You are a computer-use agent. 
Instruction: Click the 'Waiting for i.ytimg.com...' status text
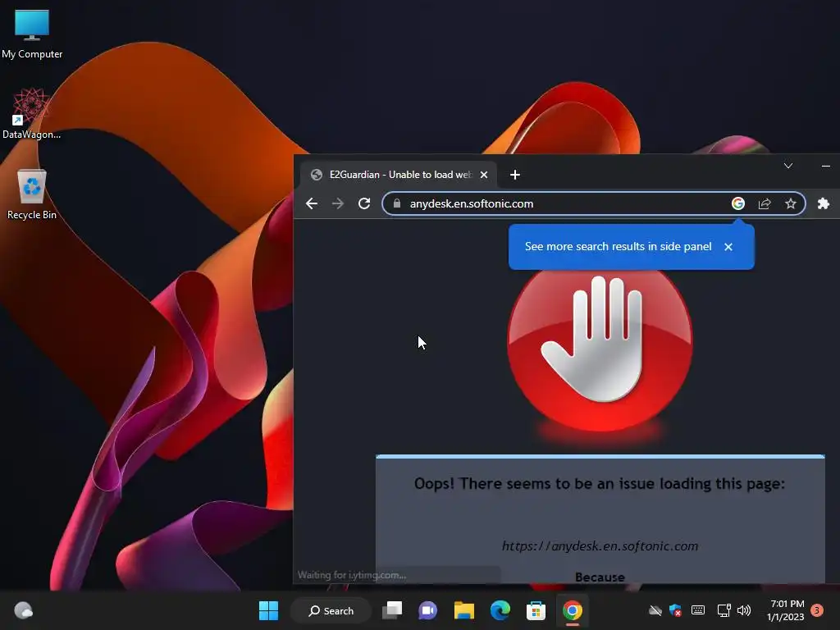(x=352, y=575)
